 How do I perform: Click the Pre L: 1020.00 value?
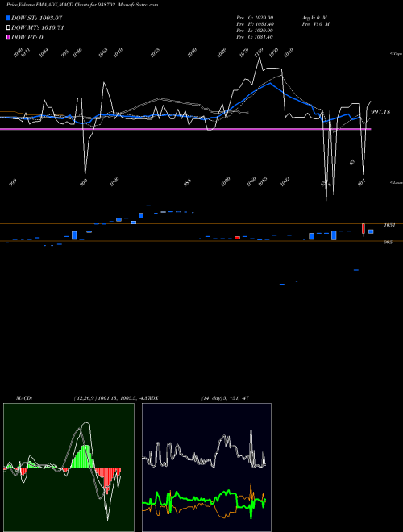(255, 31)
